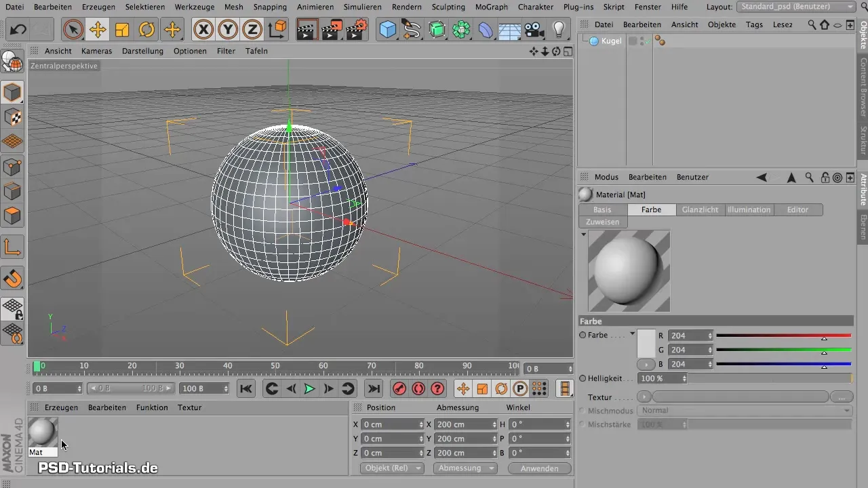
Task: Click the Zuweisen button
Action: [x=603, y=222]
